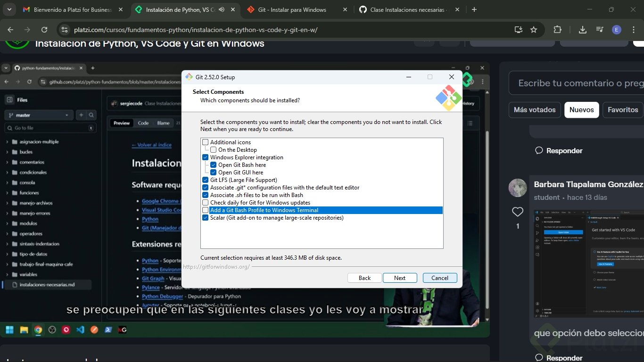Toggle 'Associate .git* configuration files' checkbox
The image size is (644, 362).
(x=205, y=188)
